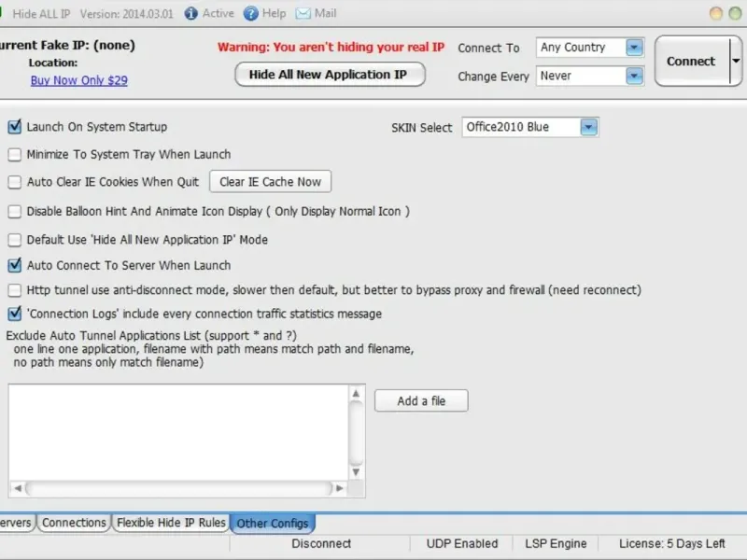This screenshot has height=560, width=747.
Task: Click the red warning about real IP
Action: 331,48
